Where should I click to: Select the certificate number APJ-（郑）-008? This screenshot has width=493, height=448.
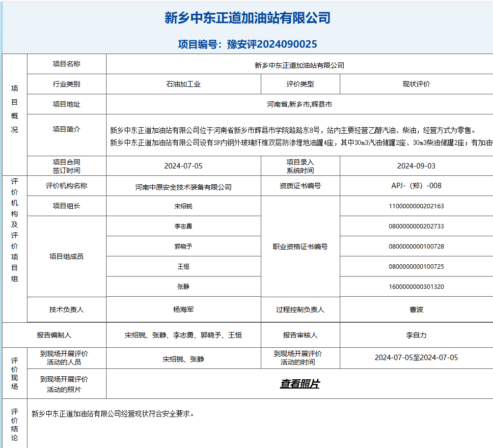click(416, 186)
